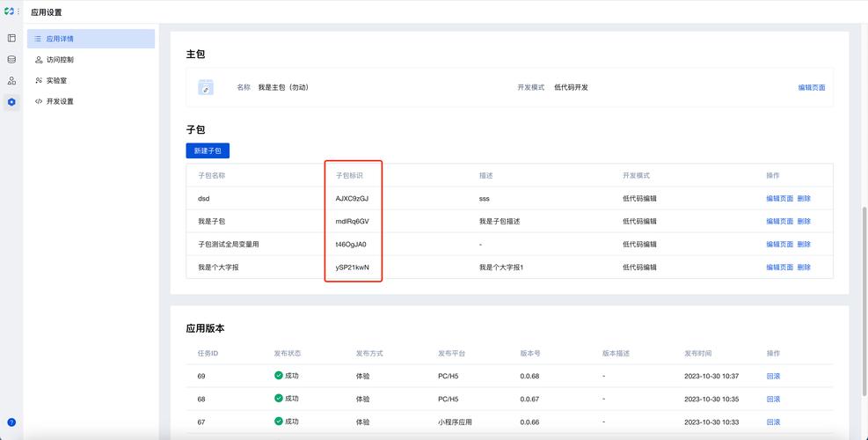The height and width of the screenshot is (440, 868).
Task: Open the database icon in left rail
Action: pos(11,59)
